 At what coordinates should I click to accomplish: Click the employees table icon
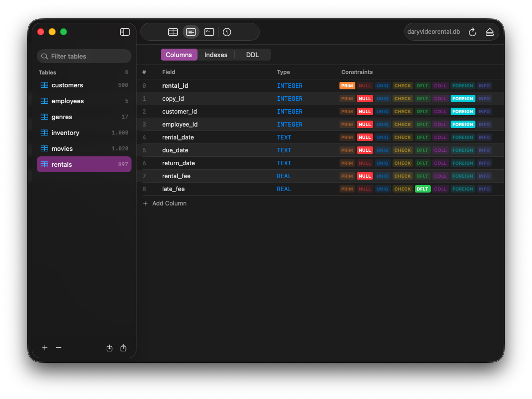click(45, 101)
